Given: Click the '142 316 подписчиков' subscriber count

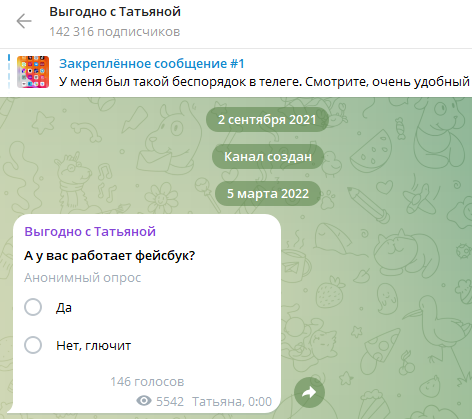Looking at the screenshot, I should (x=115, y=32).
